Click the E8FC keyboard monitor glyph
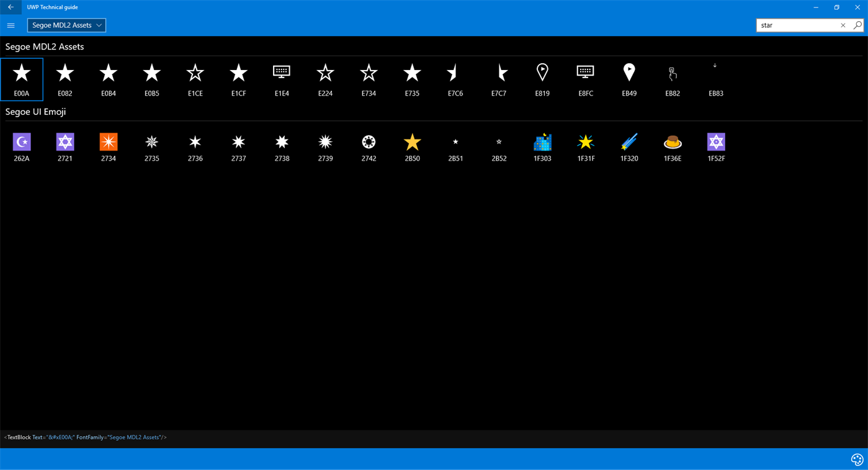 586,79
